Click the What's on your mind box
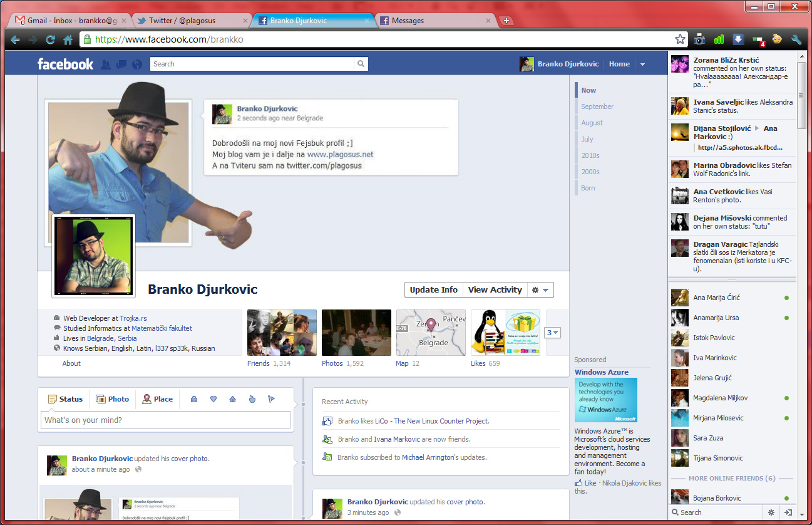 click(x=165, y=420)
